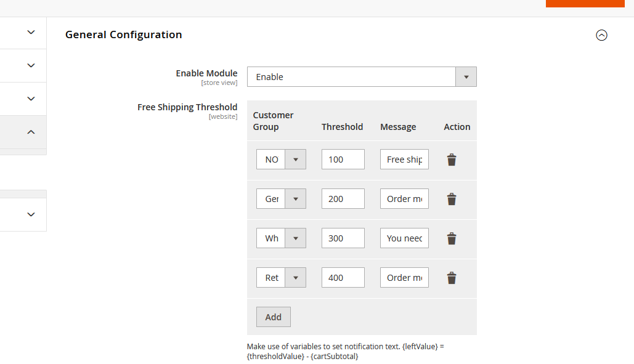This screenshot has height=364, width=634.
Task: Select the threshold input with 300
Action: (343, 238)
